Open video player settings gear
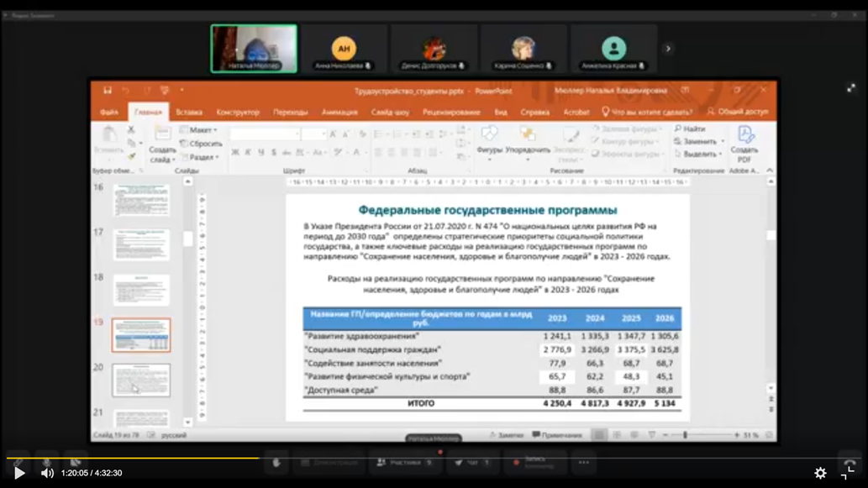Viewport: 868px width, 488px height. tap(820, 473)
